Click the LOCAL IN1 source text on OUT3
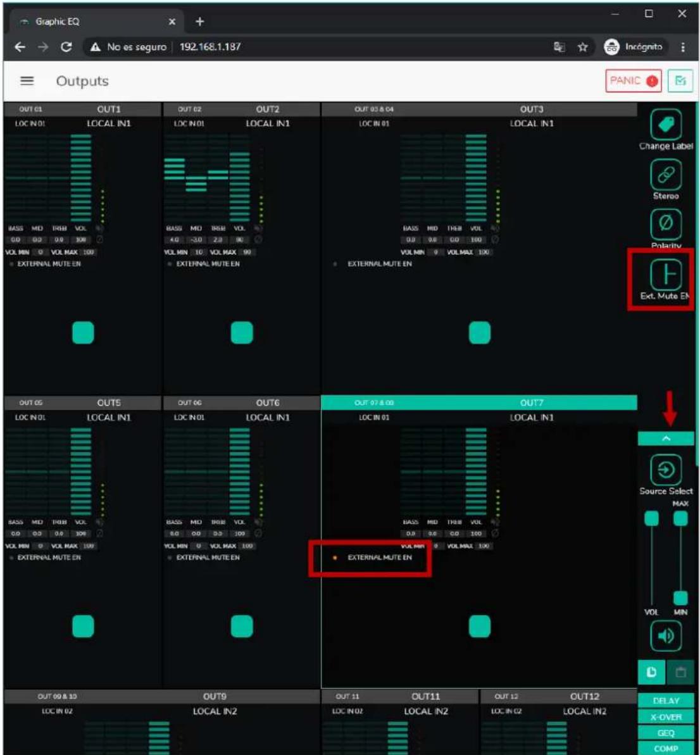Screen dimensions: 700x755 point(532,123)
